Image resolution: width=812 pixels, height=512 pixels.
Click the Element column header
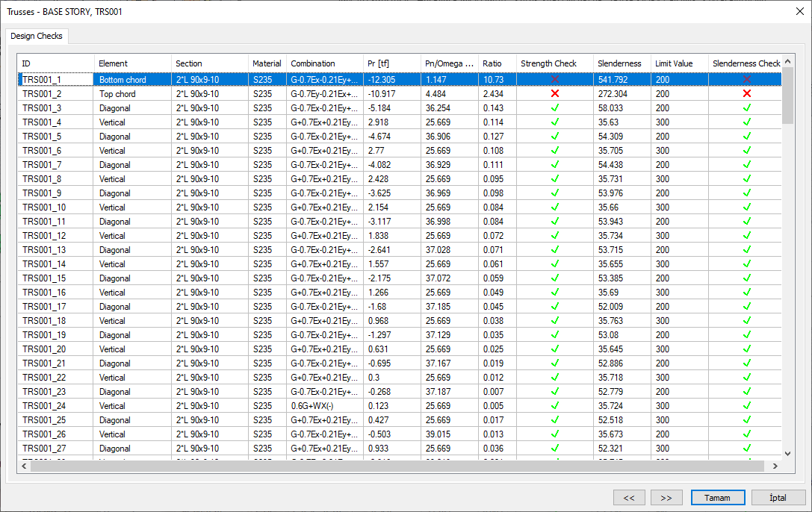[114, 63]
